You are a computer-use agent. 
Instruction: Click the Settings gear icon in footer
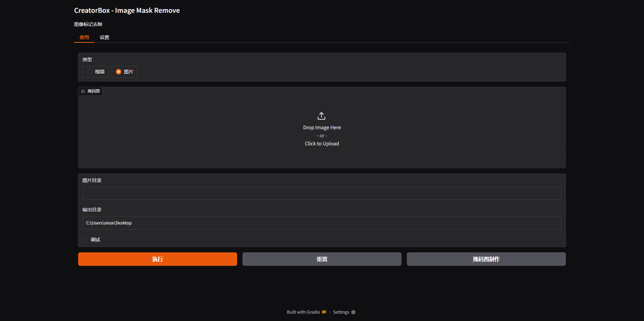pos(353,312)
